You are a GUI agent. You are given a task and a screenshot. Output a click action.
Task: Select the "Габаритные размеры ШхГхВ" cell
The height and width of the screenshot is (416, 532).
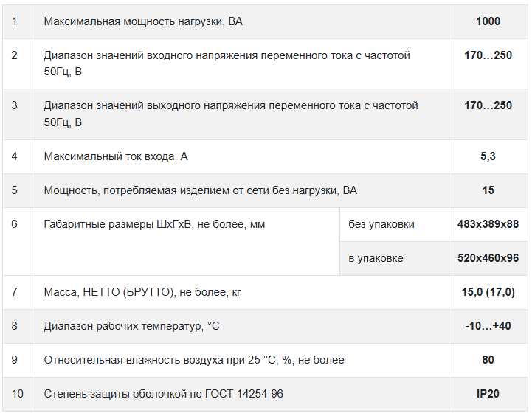pyautogui.click(x=154, y=224)
